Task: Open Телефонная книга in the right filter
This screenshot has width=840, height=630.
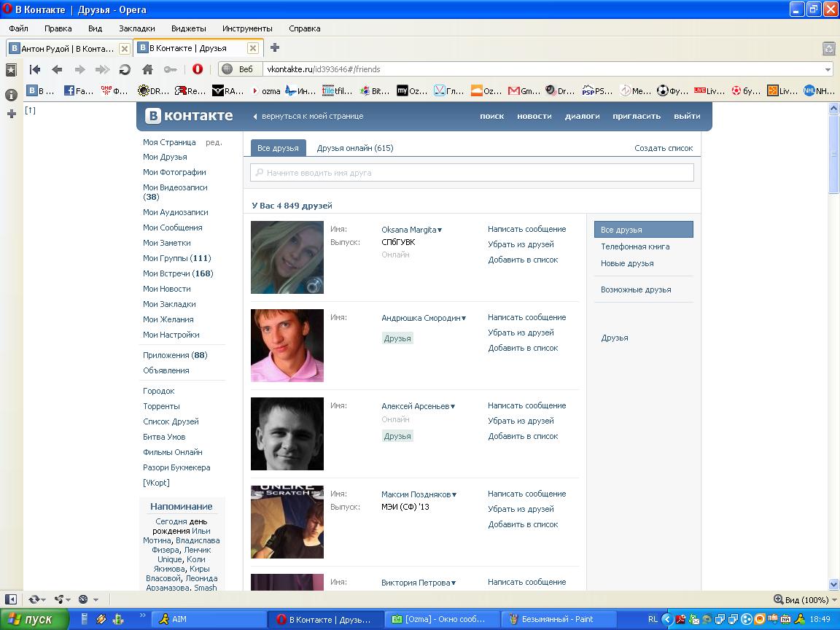Action: (635, 246)
